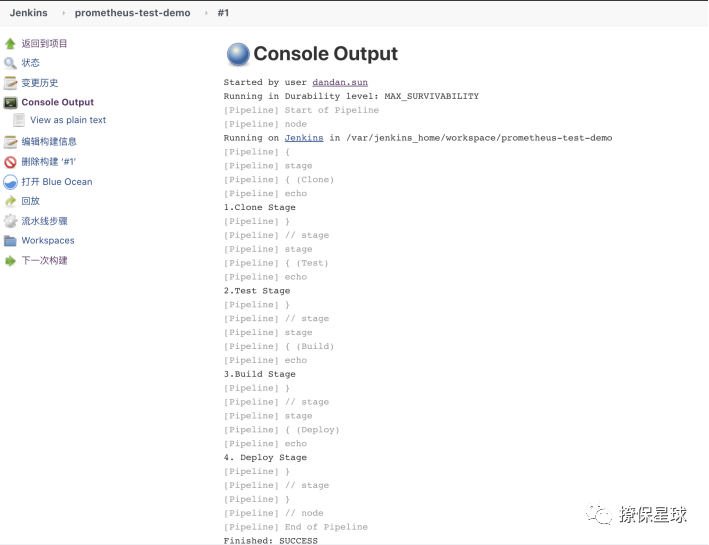Click the '[Pipeline] End of Pipeline' line
The height and width of the screenshot is (545, 709).
tap(296, 527)
